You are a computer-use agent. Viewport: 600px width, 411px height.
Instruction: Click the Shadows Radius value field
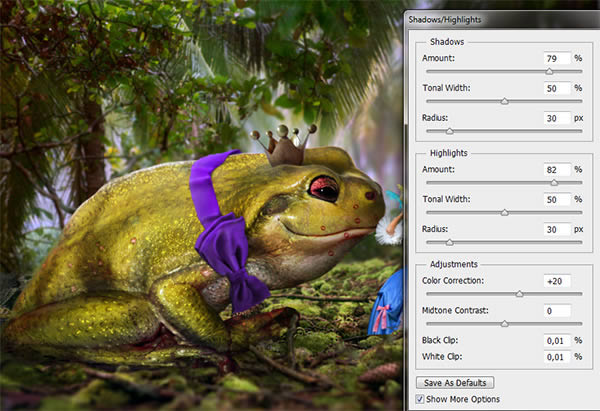pos(557,118)
